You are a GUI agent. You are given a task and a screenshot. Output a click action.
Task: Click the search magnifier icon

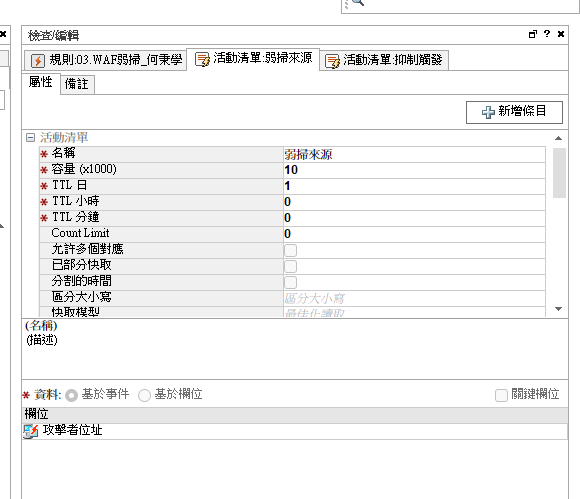point(358,2)
